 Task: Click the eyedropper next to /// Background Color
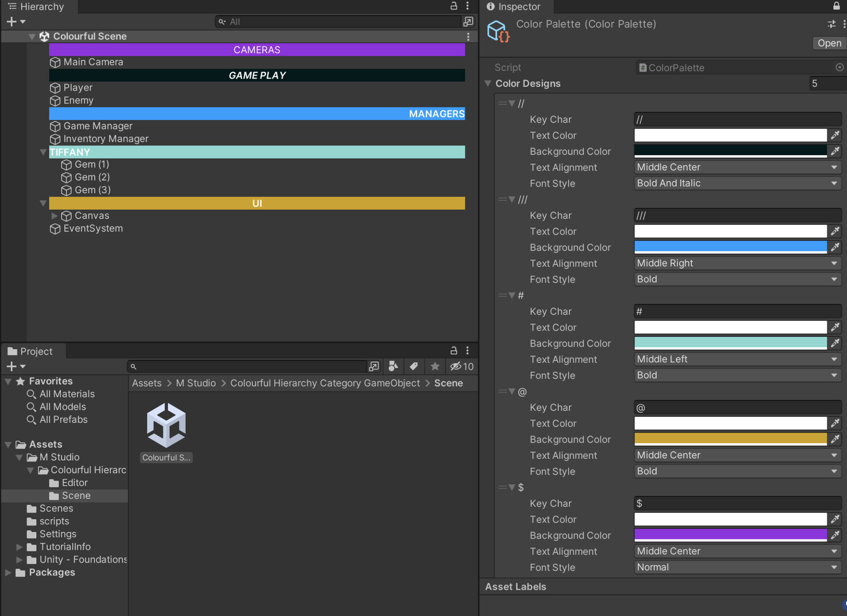point(835,247)
